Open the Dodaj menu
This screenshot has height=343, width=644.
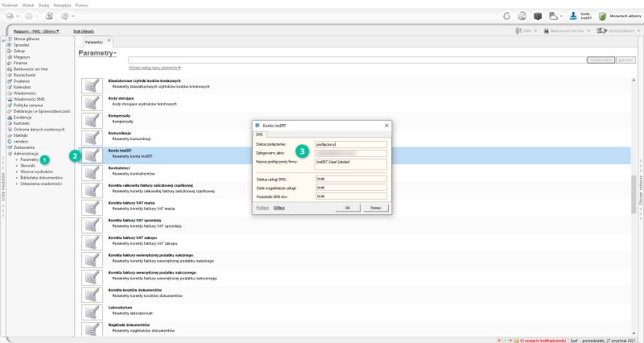[x=43, y=6]
